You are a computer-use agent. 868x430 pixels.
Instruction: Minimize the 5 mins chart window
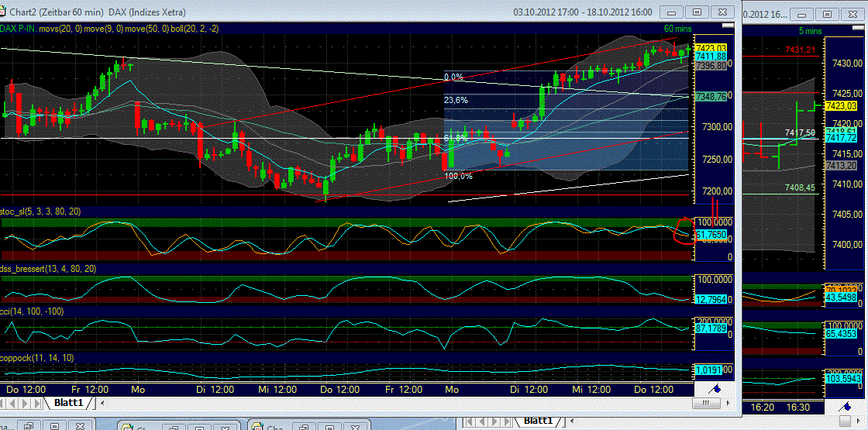pyautogui.click(x=803, y=15)
